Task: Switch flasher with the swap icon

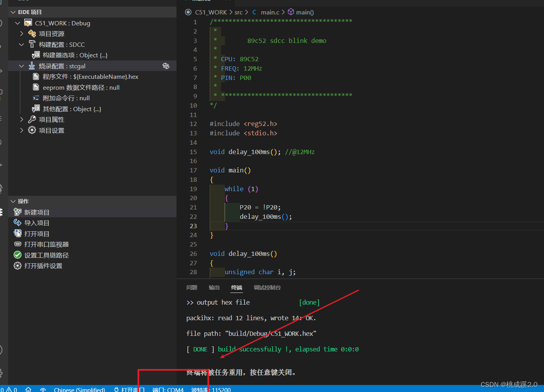Action: click(x=166, y=66)
